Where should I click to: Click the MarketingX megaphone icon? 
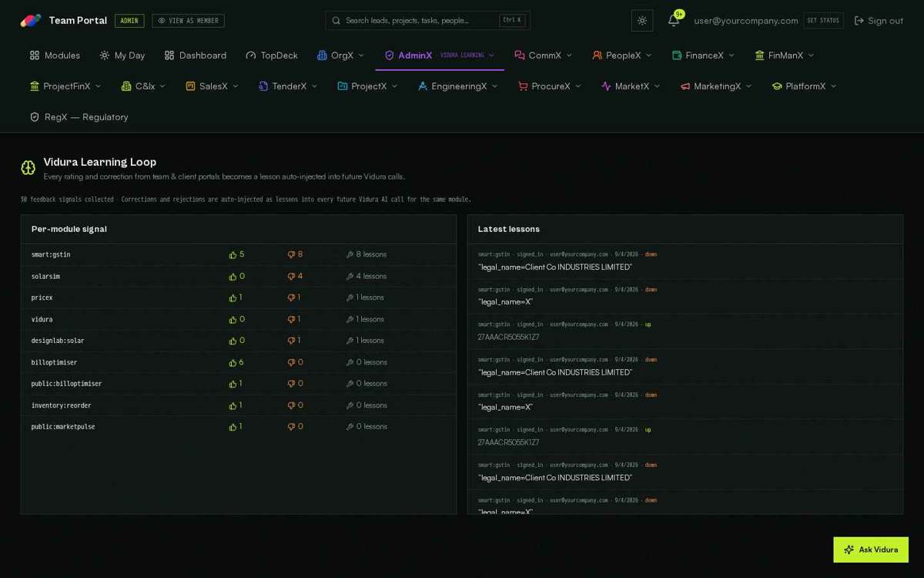tap(685, 86)
